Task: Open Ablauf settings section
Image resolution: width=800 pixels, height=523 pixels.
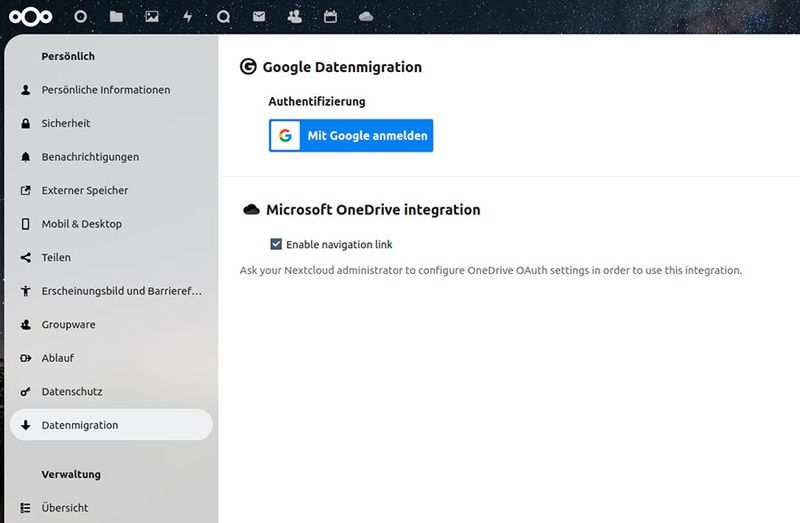Action: pos(111,358)
